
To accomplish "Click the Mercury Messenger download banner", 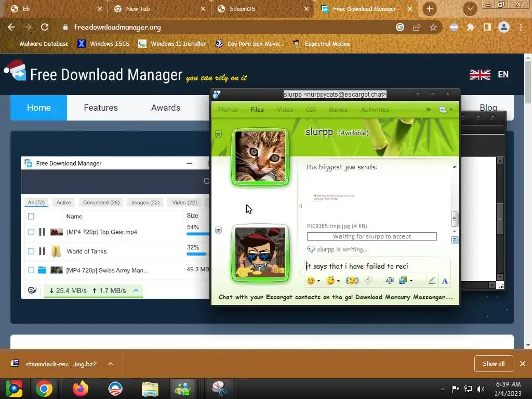I will point(336,297).
